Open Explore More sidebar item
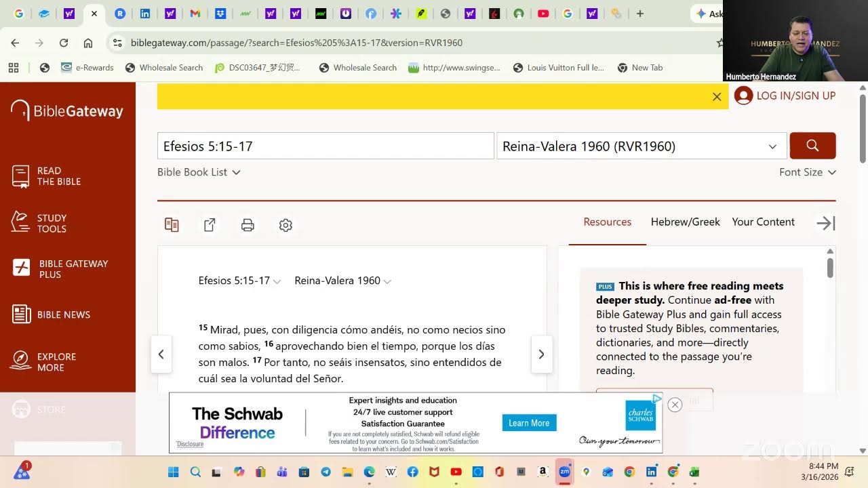868x488 pixels. tap(44, 362)
